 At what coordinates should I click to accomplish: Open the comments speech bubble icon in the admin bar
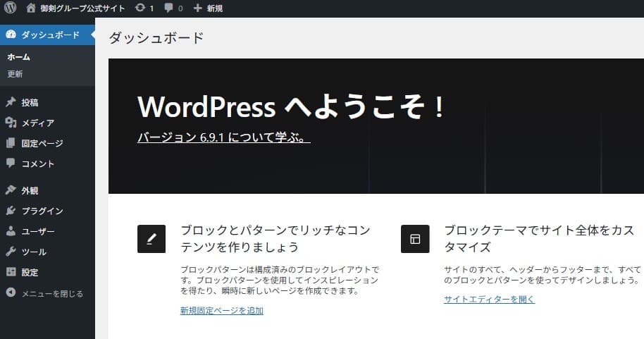point(168,8)
